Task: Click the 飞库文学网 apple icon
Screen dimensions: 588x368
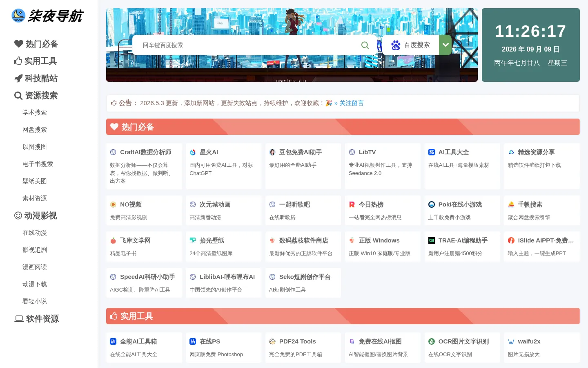Action: coord(113,240)
